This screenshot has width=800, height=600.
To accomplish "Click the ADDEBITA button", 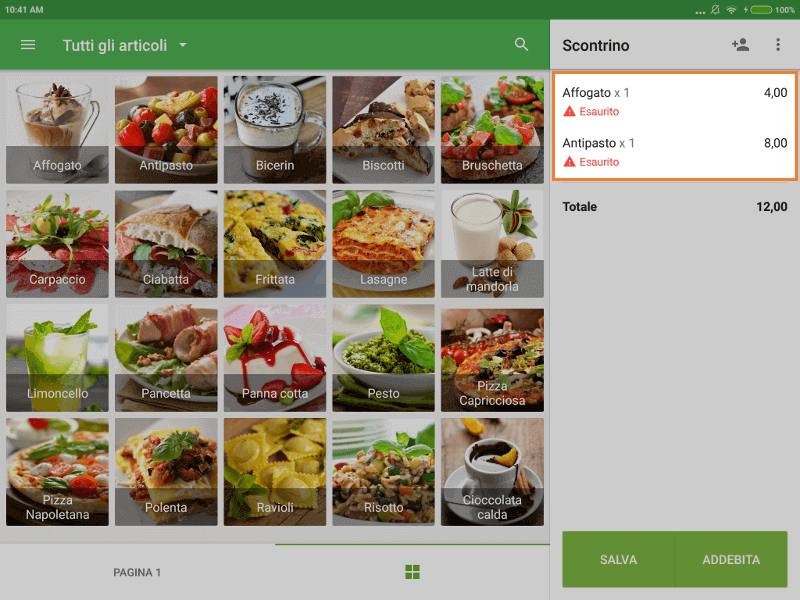I will [731, 559].
